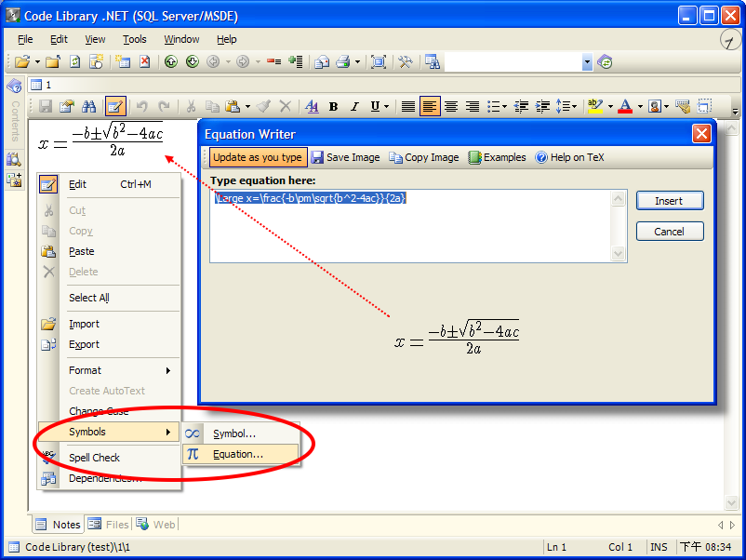Select align left
Viewport: 746px width, 560px height.
(x=430, y=106)
